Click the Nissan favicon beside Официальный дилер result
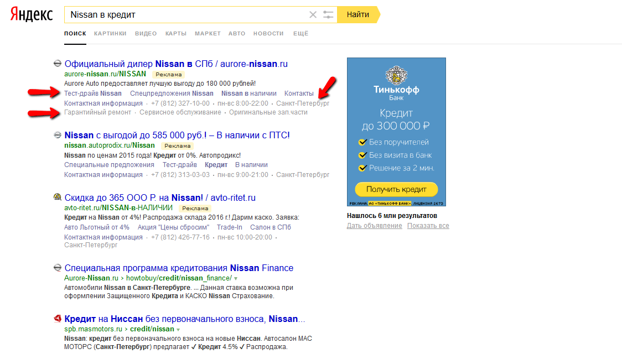Screen dimensions: 622x364 pos(58,64)
